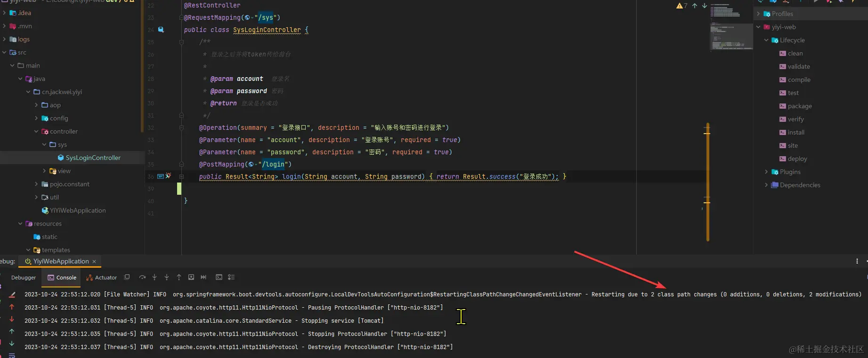Expand the .idea folder in project tree
Viewport: 868px width, 358px height.
[4, 13]
